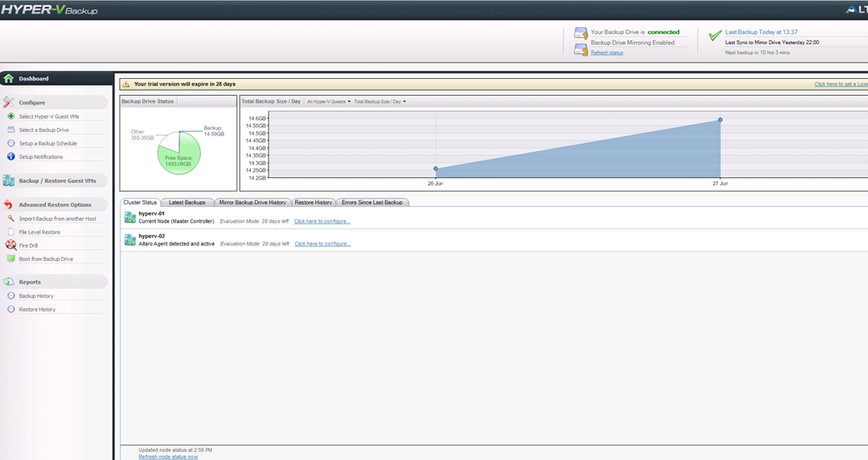Image resolution: width=868 pixels, height=460 pixels.
Task: Click the Hyper-V Backup logo
Action: coord(49,10)
